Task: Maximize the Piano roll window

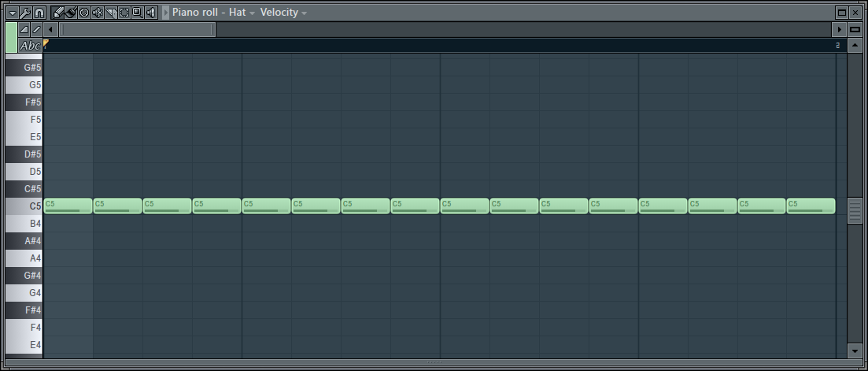Action: click(841, 12)
